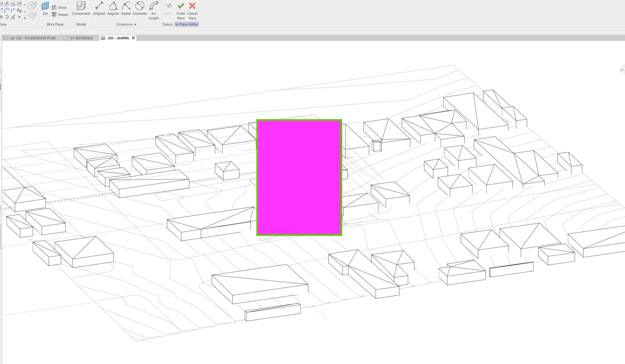Switch to the 01-REFERENCE tab
Screen dimensions: 625x364
(x=81, y=38)
